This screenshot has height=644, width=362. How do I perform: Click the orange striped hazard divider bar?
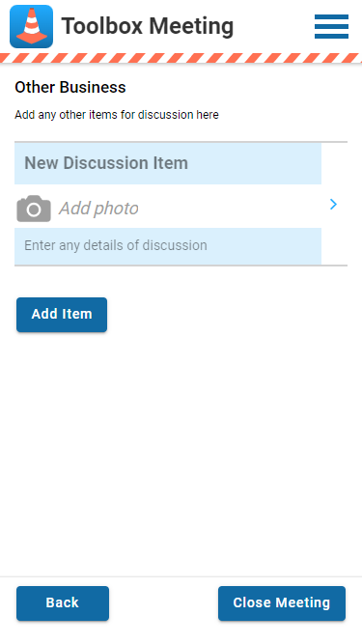tap(181, 58)
